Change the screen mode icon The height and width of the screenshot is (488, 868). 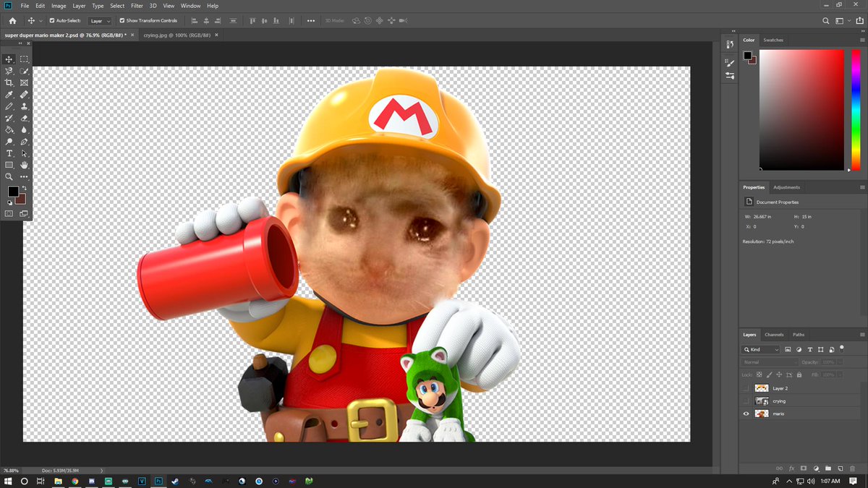click(24, 214)
